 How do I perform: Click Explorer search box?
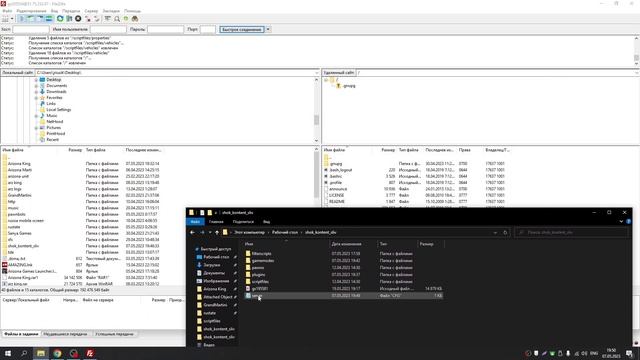pos(571,233)
